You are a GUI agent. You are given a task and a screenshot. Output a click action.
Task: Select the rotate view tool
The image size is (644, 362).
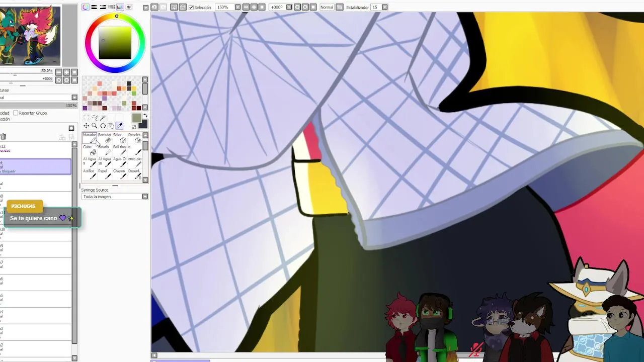point(103,126)
